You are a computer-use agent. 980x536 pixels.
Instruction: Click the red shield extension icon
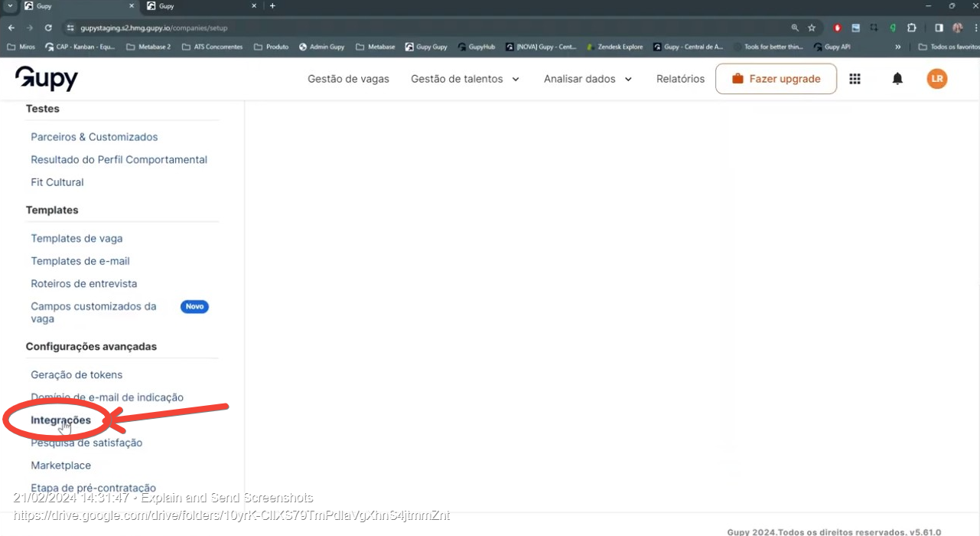click(838, 28)
